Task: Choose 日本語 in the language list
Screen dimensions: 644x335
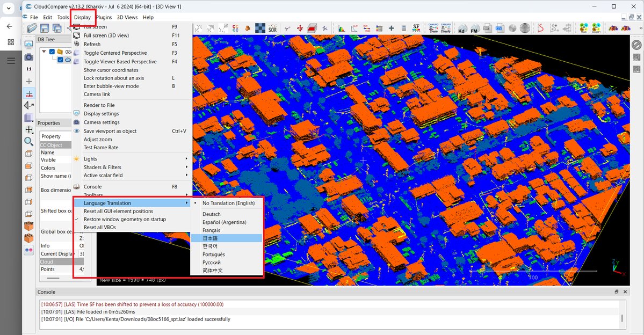Action: [x=227, y=238]
